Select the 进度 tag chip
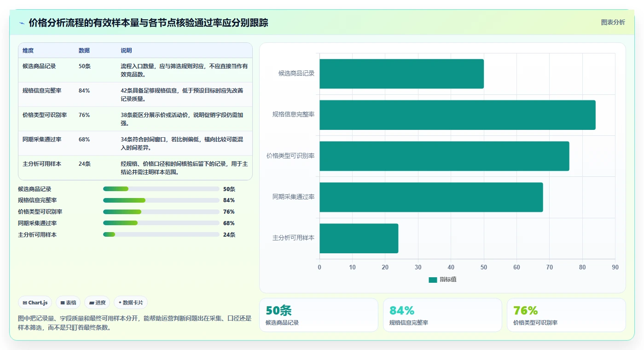Image resolution: width=644 pixels, height=350 pixels. pos(97,303)
